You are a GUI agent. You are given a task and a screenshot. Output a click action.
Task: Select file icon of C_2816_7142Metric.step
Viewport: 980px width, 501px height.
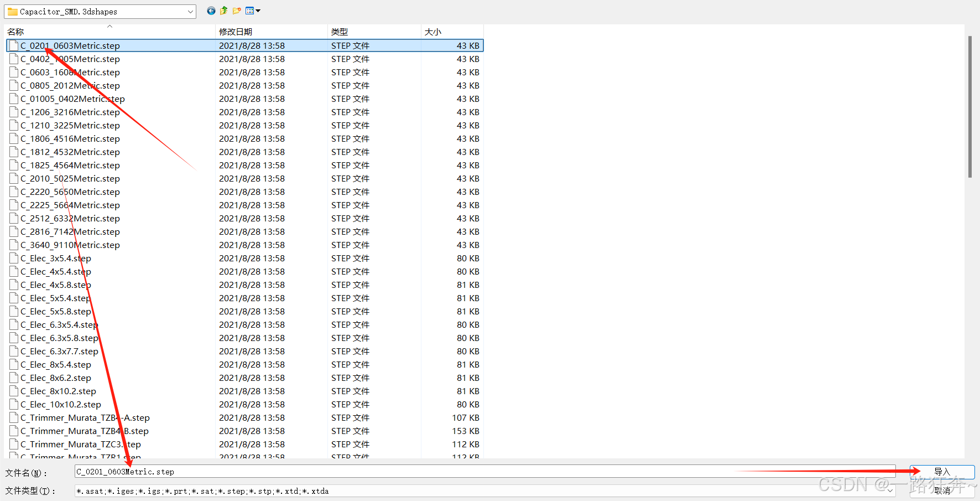pyautogui.click(x=14, y=231)
